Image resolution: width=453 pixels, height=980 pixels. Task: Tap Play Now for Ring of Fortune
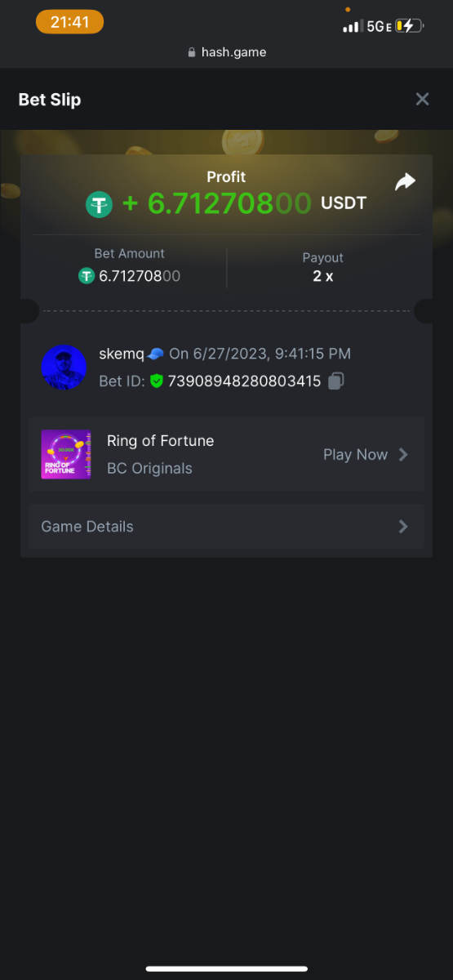pos(355,455)
